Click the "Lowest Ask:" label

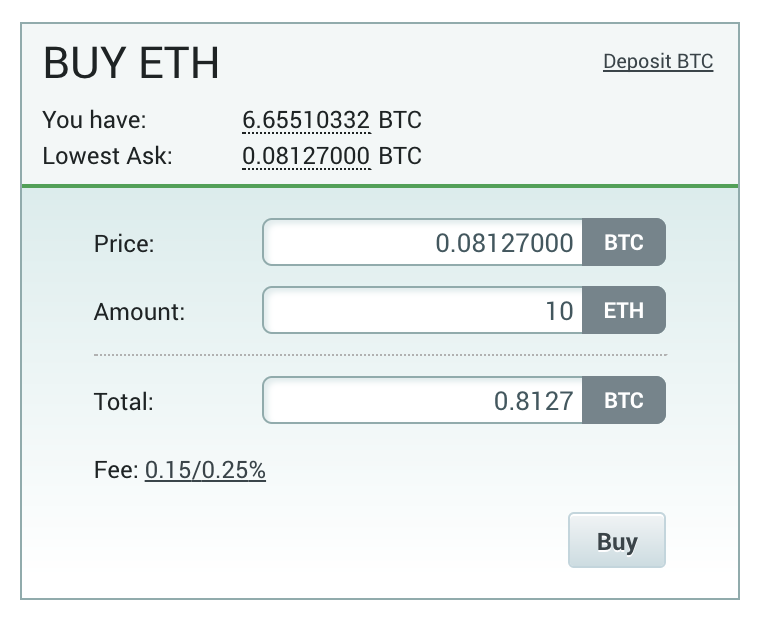tap(107, 156)
